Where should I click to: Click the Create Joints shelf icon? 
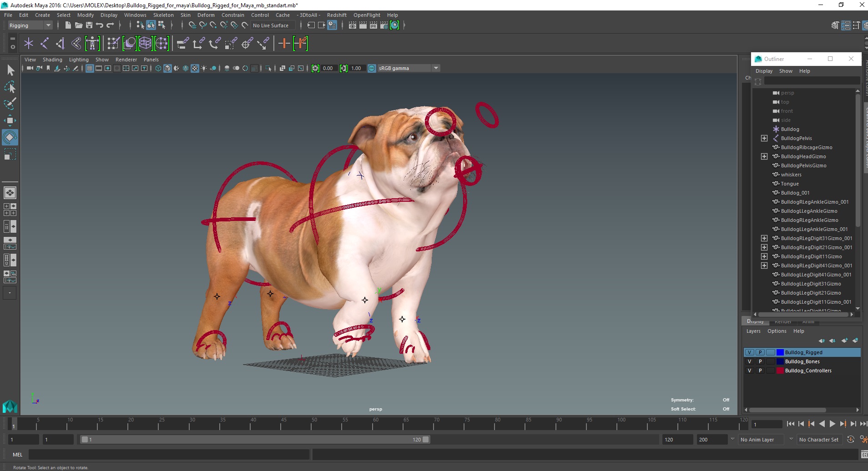click(x=45, y=44)
